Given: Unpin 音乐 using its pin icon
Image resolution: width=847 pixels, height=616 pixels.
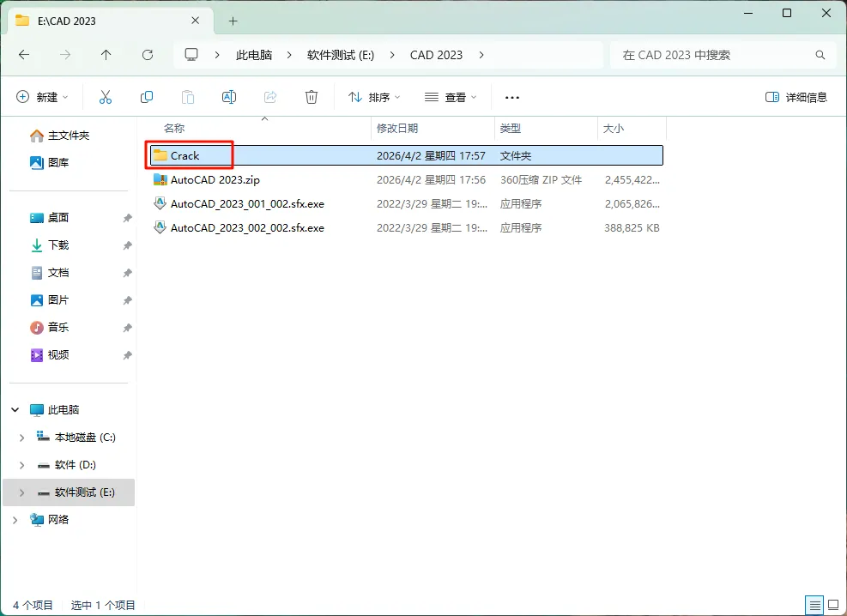Looking at the screenshot, I should 128,328.
